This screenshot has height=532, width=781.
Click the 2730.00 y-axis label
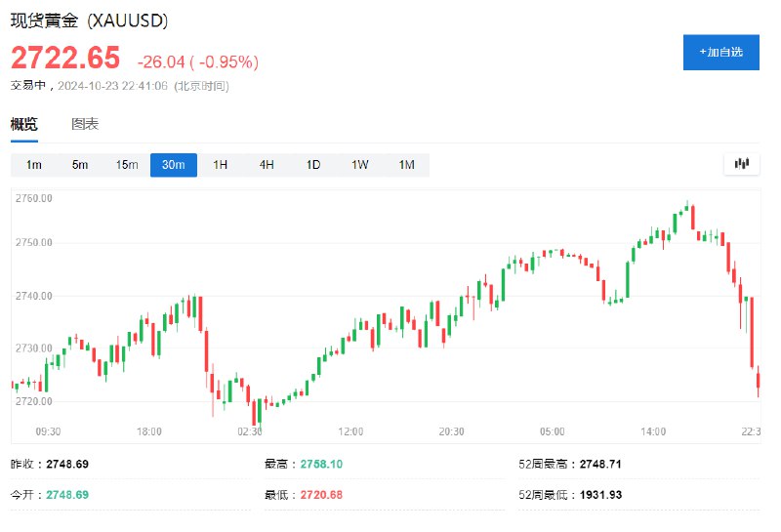(x=34, y=348)
